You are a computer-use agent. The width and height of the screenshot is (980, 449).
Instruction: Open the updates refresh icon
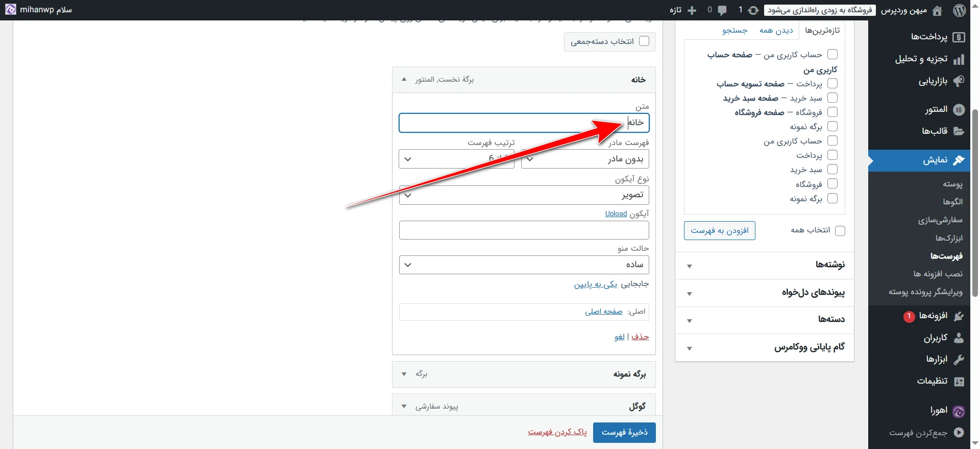753,10
